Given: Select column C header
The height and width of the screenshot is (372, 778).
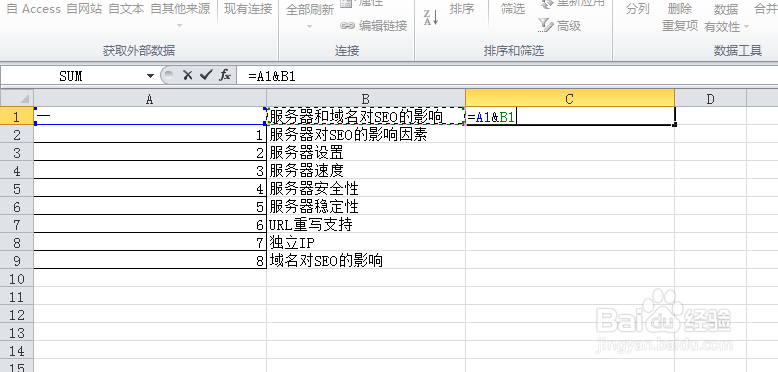Looking at the screenshot, I should coord(570,98).
